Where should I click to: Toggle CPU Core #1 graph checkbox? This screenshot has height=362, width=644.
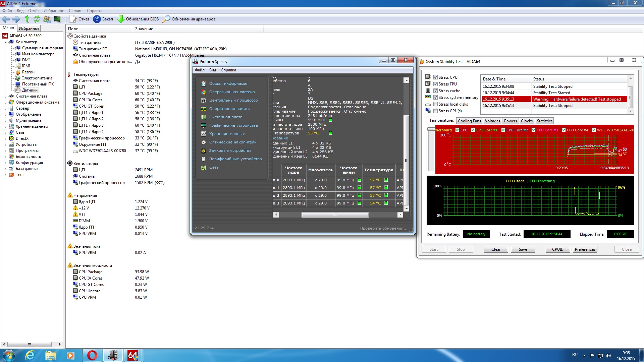coord(473,130)
